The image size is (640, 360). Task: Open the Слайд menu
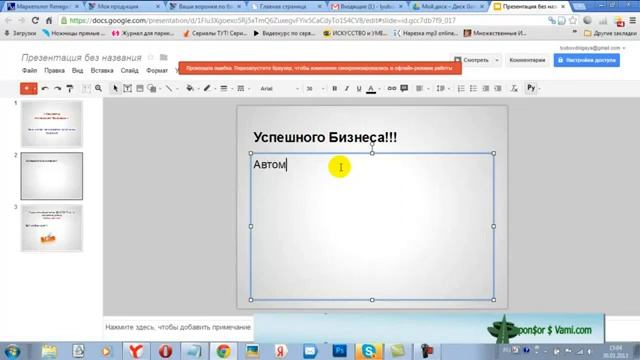coord(129,71)
